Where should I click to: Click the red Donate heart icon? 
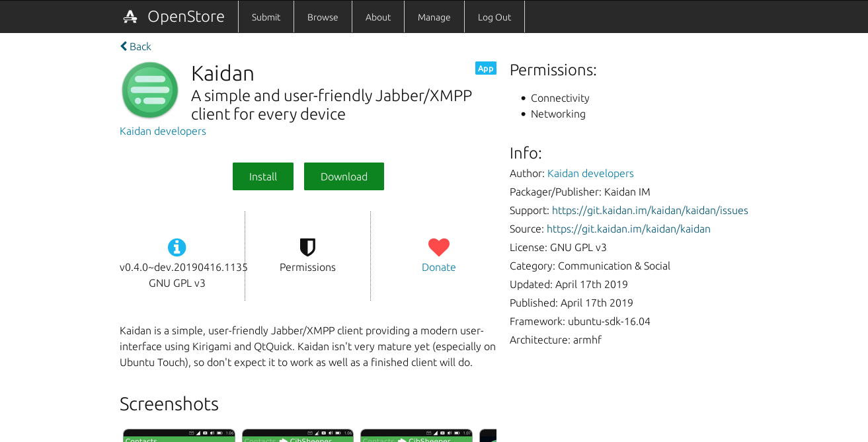(439, 247)
